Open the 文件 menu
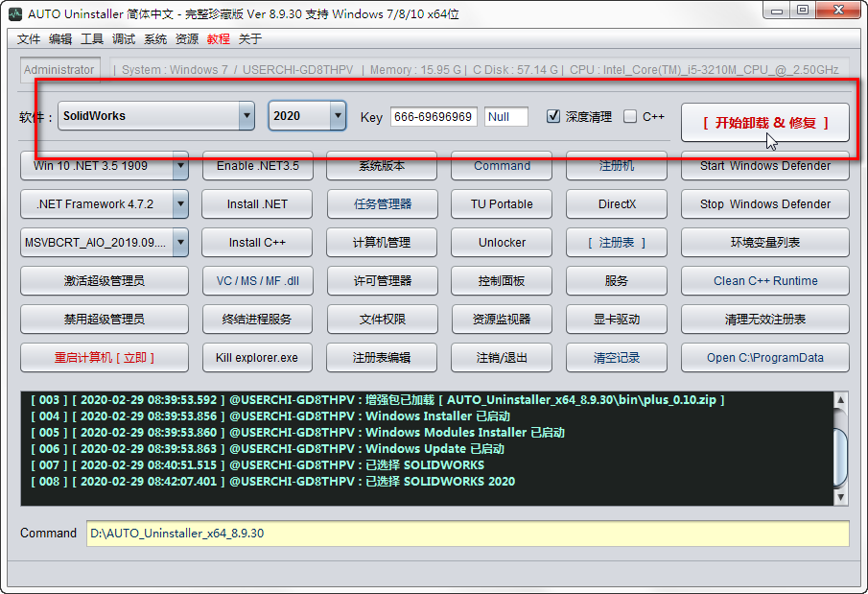 click(x=28, y=38)
